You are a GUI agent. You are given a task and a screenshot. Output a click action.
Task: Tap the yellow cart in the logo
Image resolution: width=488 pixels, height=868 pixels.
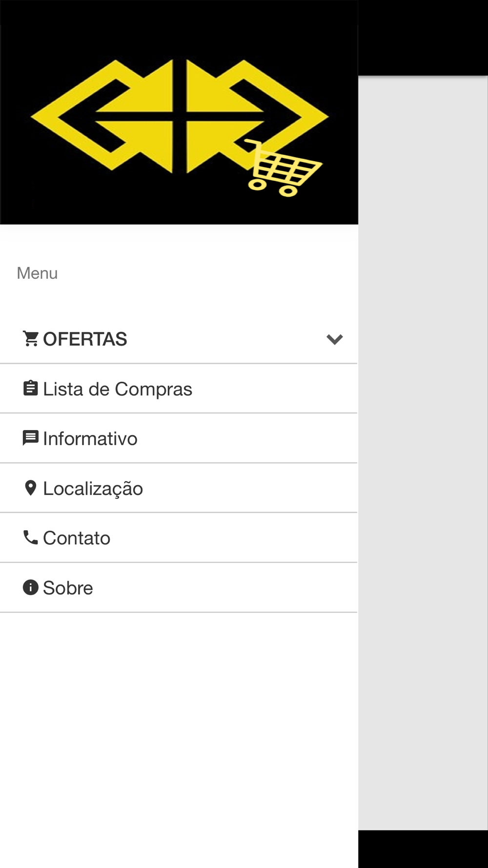coord(283,168)
